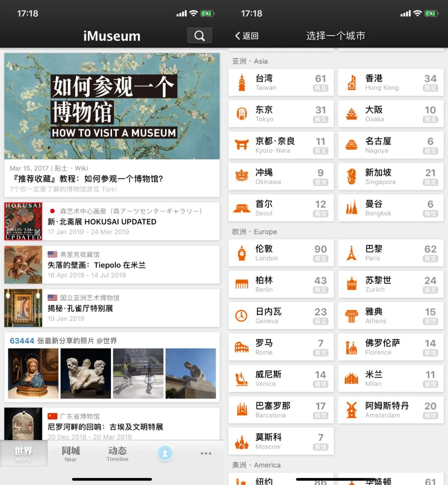Open the 63444 latest shared photos link
The width and height of the screenshot is (448, 485).
coord(63,341)
